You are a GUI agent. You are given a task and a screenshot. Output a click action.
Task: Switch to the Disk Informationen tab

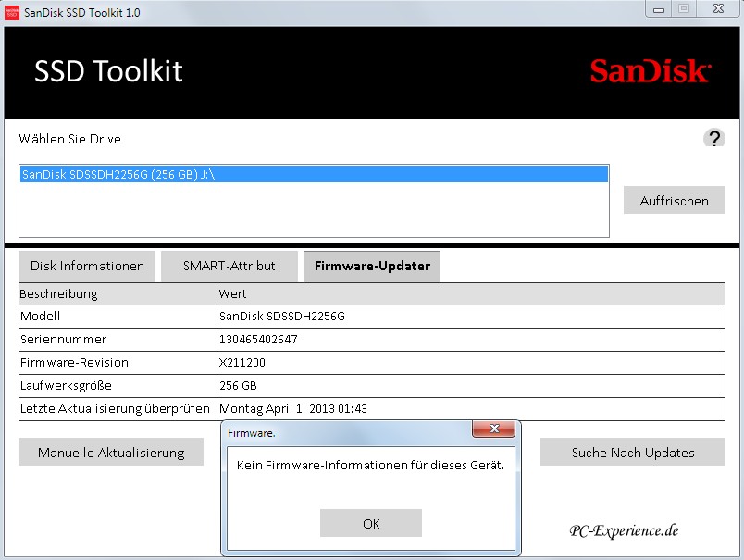point(87,266)
